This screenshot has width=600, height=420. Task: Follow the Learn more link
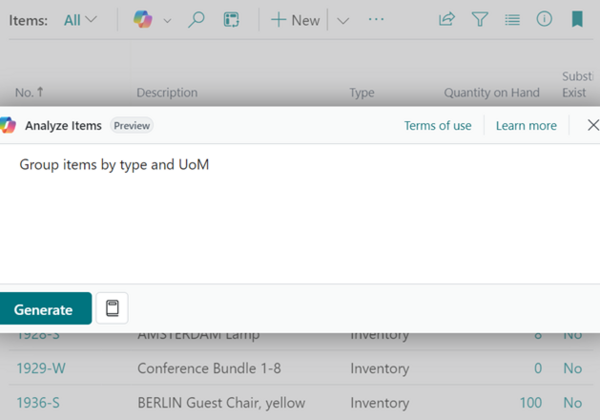click(x=526, y=125)
